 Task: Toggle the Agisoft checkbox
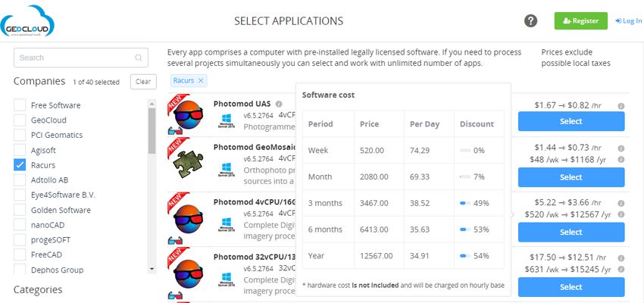pyautogui.click(x=20, y=150)
